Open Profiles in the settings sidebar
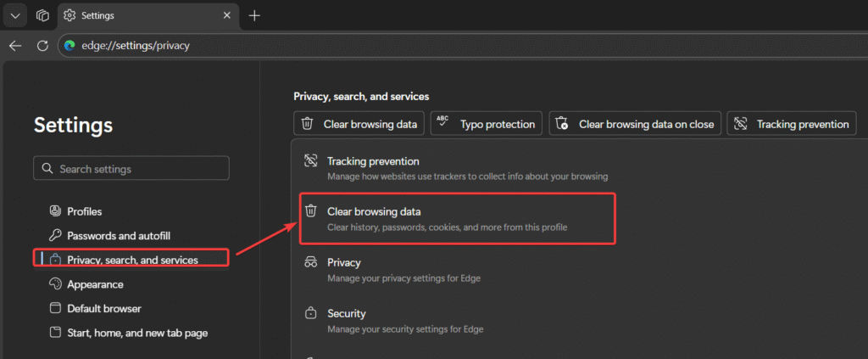The height and width of the screenshot is (359, 868). pyautogui.click(x=84, y=211)
